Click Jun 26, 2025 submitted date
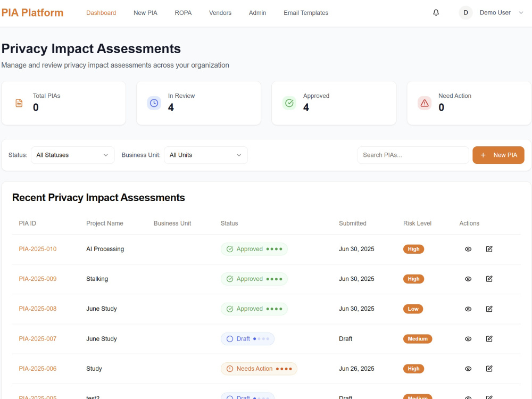The width and height of the screenshot is (532, 399). 356,369
